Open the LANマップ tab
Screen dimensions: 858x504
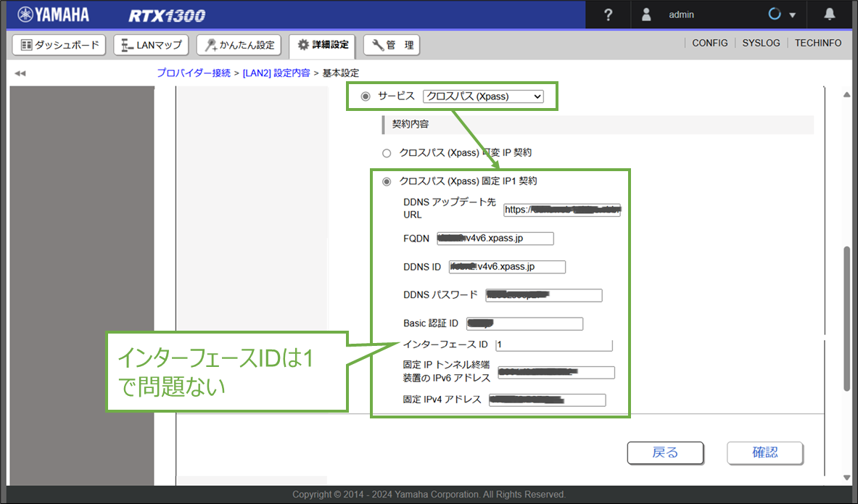point(151,45)
